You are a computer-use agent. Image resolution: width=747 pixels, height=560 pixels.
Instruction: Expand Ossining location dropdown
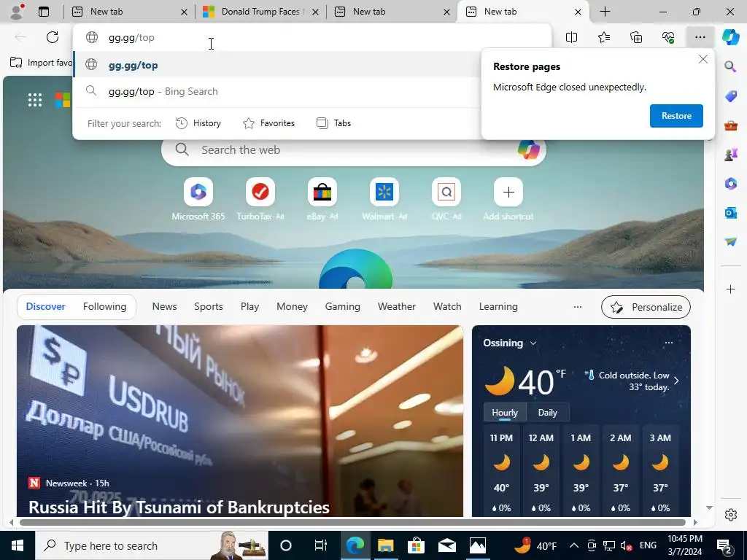point(533,343)
